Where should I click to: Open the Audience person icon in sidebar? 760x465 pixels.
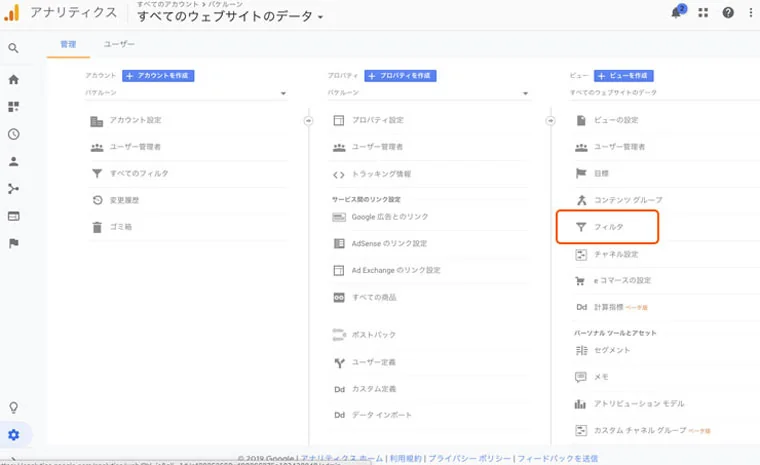pyautogui.click(x=14, y=161)
